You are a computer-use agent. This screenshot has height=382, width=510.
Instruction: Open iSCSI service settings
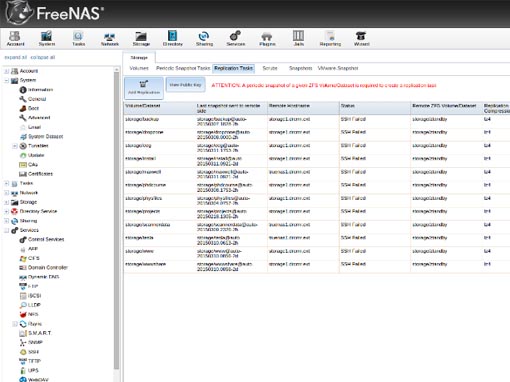[x=30, y=296]
